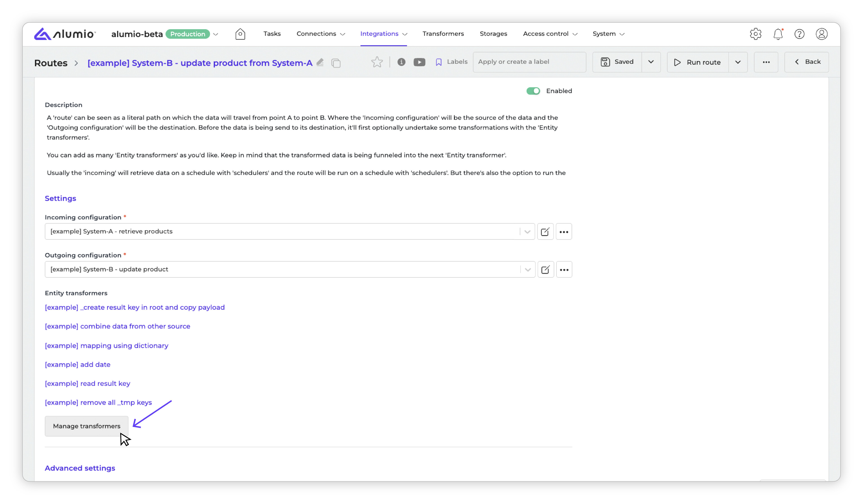Expand the Incoming configuration dropdown
The image size is (863, 504).
(x=527, y=232)
